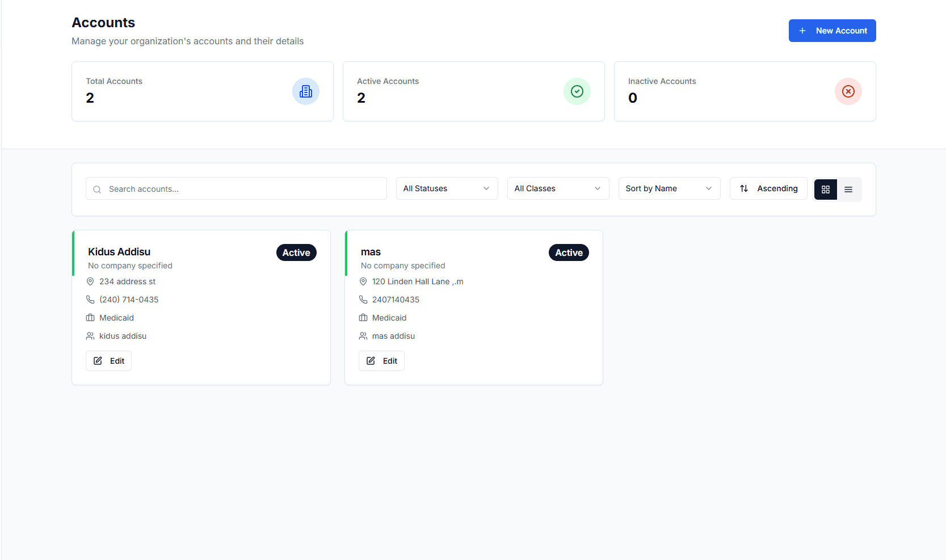Viewport: 946px width, 560px height.
Task: Click the location pin icon on mas card
Action: (x=363, y=281)
